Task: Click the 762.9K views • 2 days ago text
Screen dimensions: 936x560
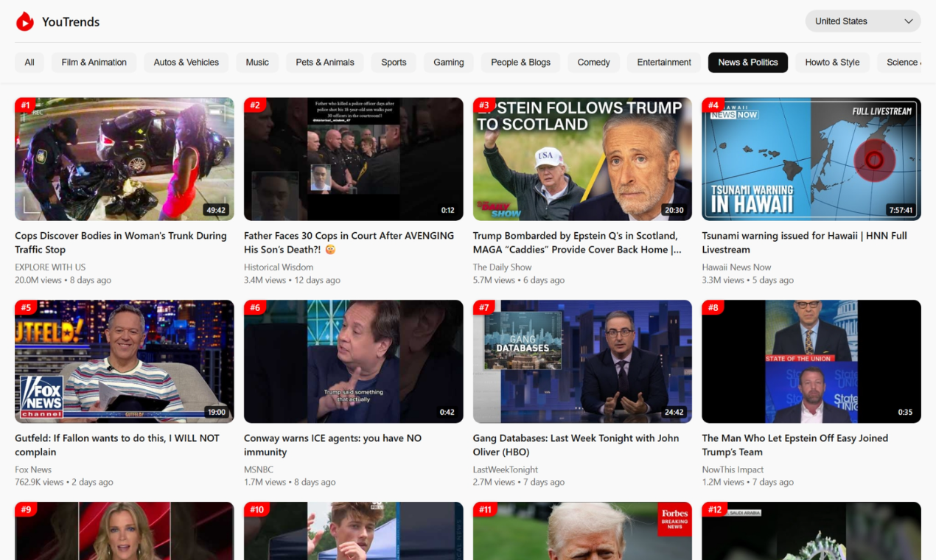Action: pyautogui.click(x=64, y=482)
